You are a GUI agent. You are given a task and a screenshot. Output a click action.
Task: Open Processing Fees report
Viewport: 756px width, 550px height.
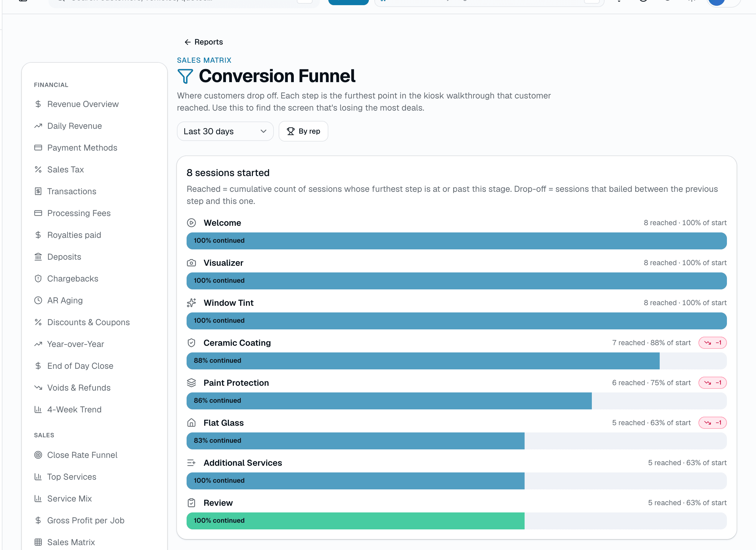[79, 213]
